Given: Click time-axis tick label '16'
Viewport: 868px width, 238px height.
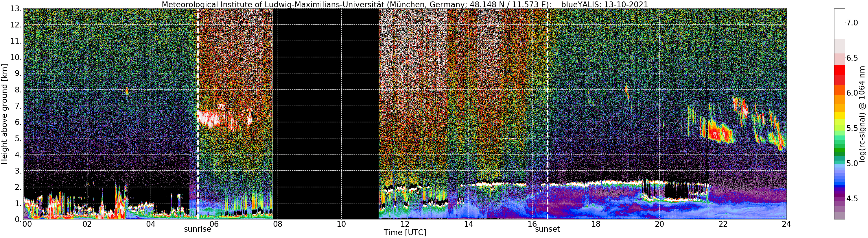Looking at the screenshot, I should point(532,224).
